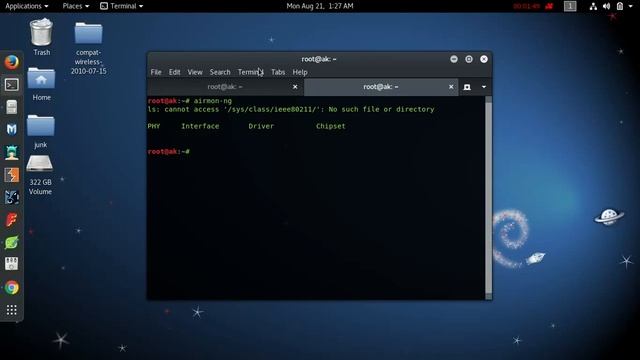Click the volume speaker icon

click(607, 6)
